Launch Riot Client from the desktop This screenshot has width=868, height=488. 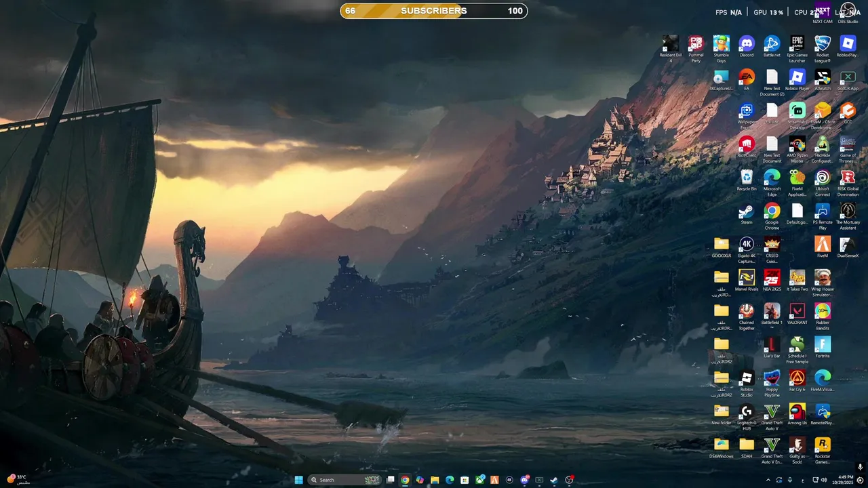click(x=747, y=146)
